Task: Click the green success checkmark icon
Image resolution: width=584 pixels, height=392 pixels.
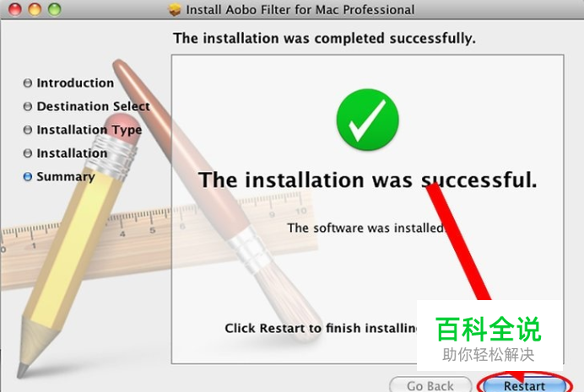Action: pyautogui.click(x=368, y=120)
